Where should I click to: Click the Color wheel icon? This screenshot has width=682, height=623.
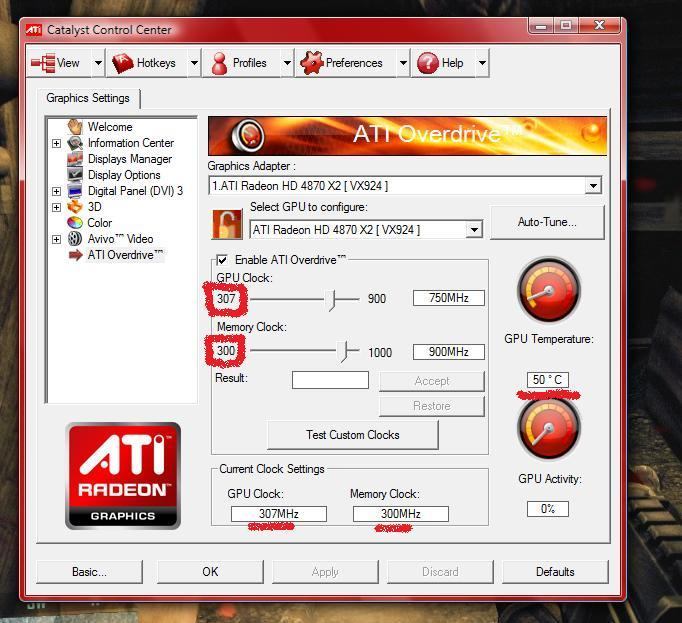pyautogui.click(x=75, y=222)
